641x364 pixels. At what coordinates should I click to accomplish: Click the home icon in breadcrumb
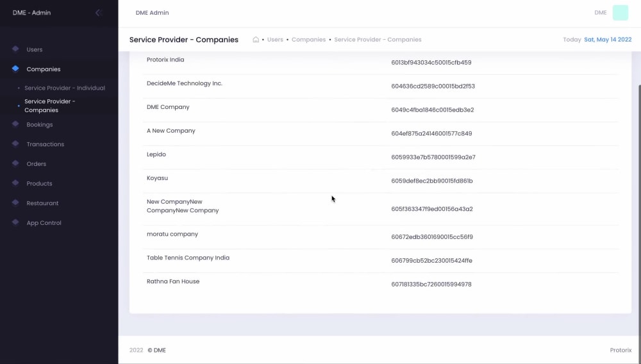(256, 40)
